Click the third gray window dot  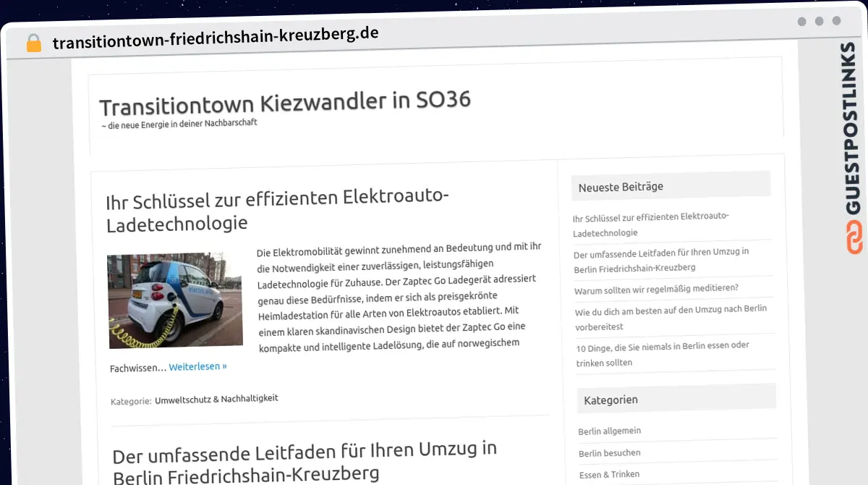pos(836,22)
